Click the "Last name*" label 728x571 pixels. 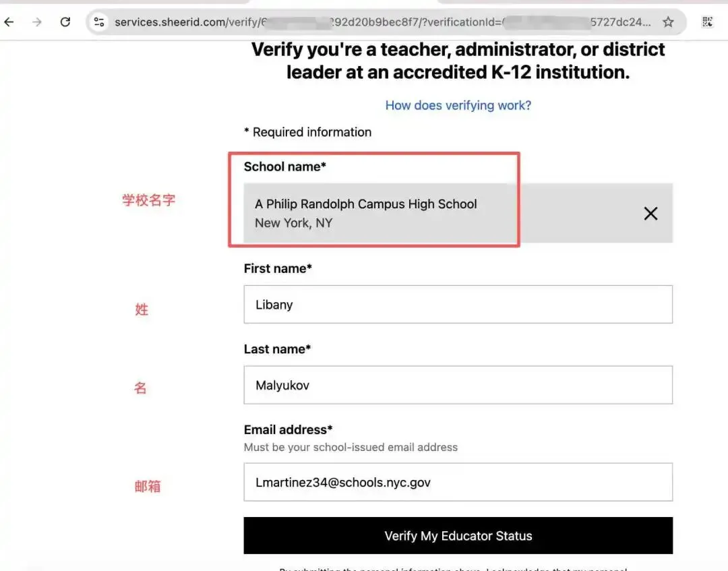pos(277,349)
